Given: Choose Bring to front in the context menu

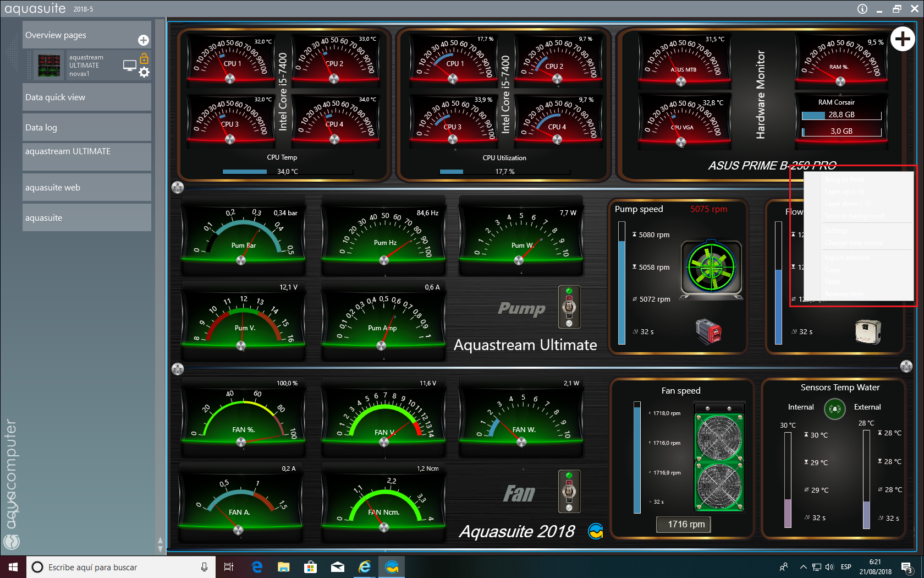Looking at the screenshot, I should pyautogui.click(x=844, y=179).
